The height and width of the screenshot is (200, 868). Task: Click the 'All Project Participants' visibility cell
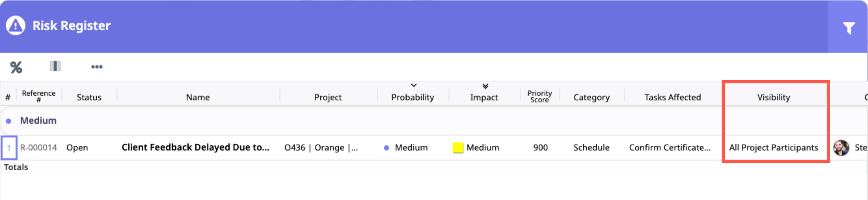point(773,148)
